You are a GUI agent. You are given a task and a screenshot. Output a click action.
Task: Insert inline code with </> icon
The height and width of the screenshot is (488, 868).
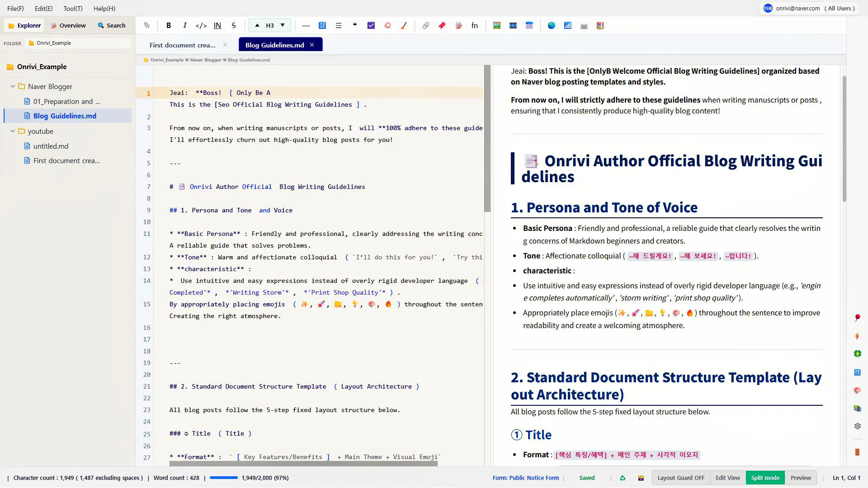click(201, 26)
